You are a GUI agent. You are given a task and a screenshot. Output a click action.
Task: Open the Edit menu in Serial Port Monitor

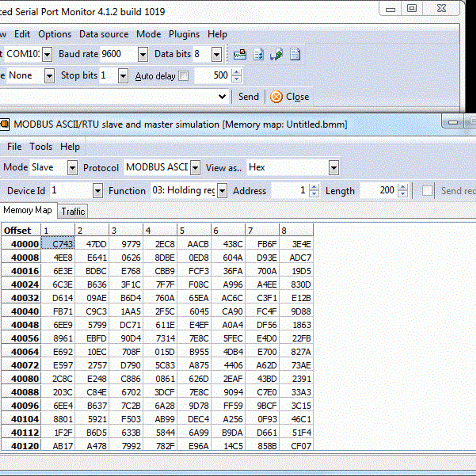pyautogui.click(x=22, y=34)
